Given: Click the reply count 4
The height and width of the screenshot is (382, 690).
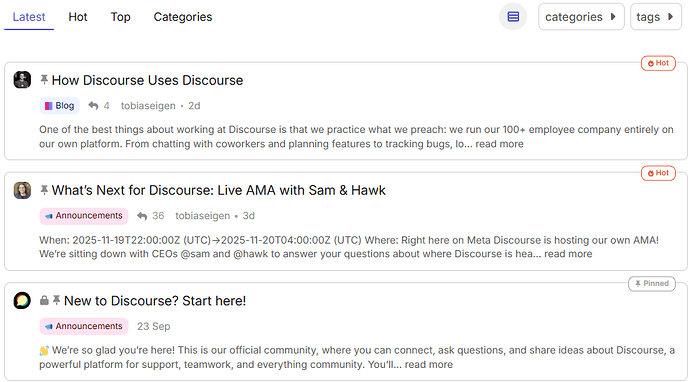Looking at the screenshot, I should (x=106, y=106).
